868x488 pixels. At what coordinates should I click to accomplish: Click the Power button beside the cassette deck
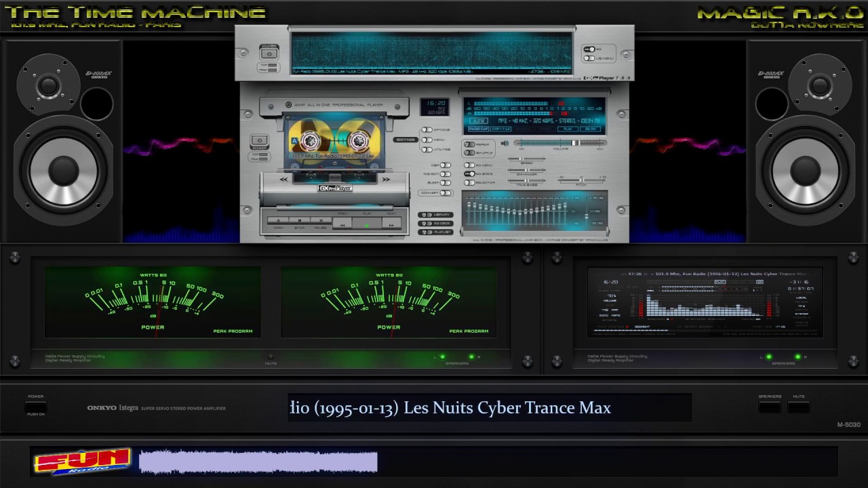coord(260,140)
